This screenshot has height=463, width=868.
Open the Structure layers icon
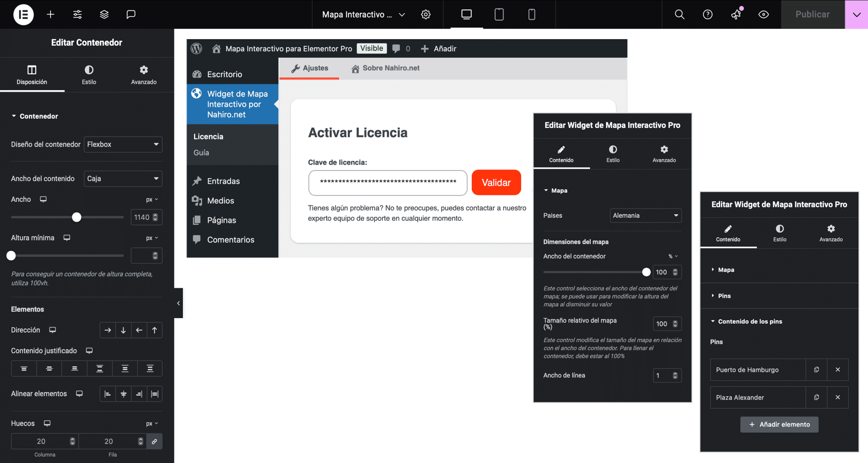point(104,14)
